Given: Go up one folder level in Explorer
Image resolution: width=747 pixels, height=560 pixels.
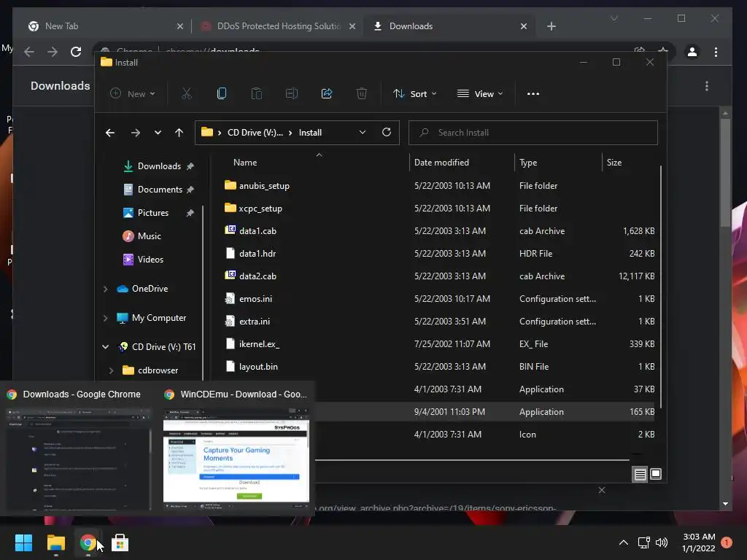Looking at the screenshot, I should click(179, 133).
